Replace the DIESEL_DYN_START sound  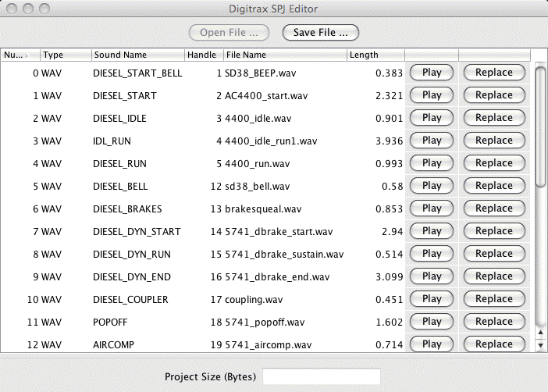click(x=493, y=231)
